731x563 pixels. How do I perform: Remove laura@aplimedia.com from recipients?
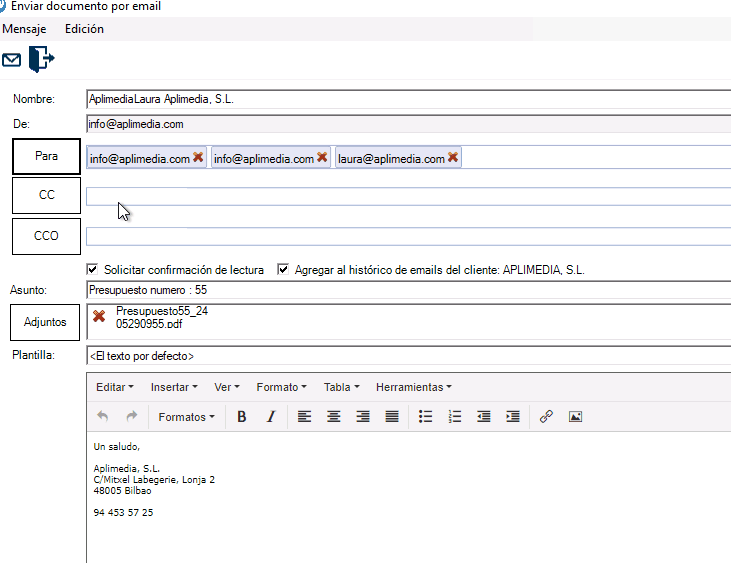(453, 158)
